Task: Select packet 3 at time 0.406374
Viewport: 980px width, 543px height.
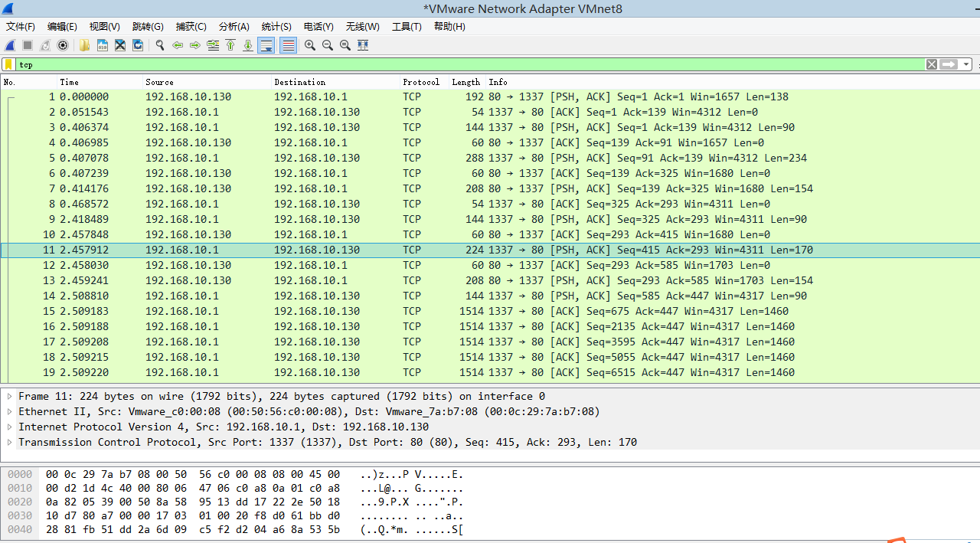Action: tap(490, 127)
